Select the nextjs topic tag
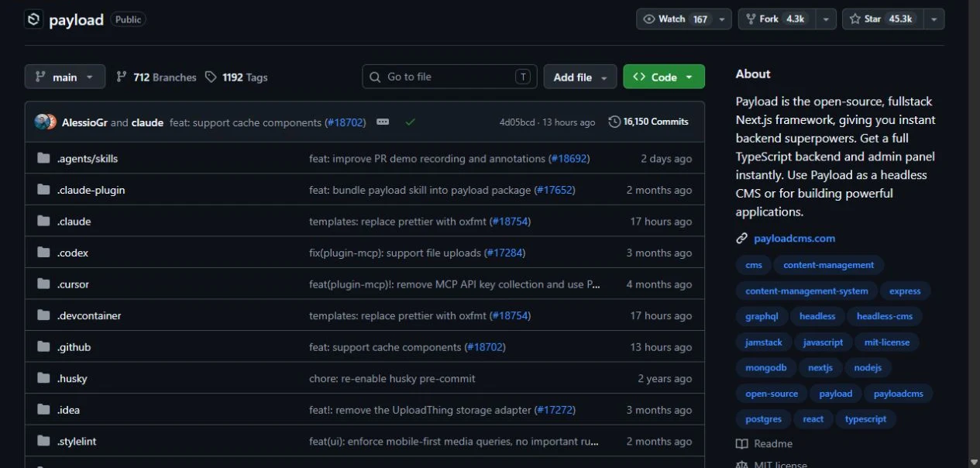 pos(820,368)
